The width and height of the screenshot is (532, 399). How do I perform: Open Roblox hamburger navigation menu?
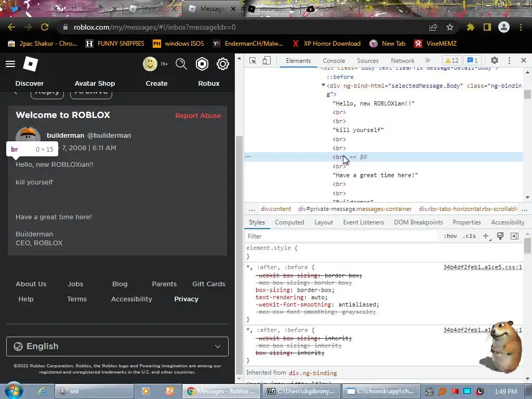(10, 64)
